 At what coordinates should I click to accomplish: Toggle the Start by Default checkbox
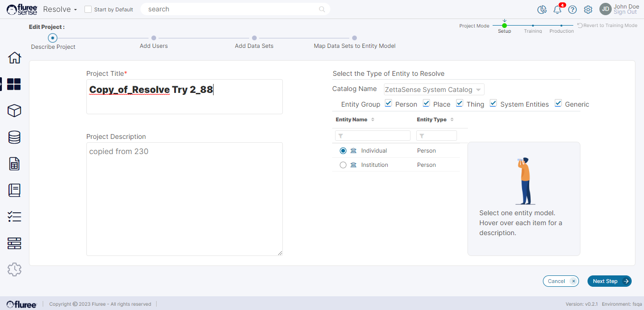click(88, 9)
